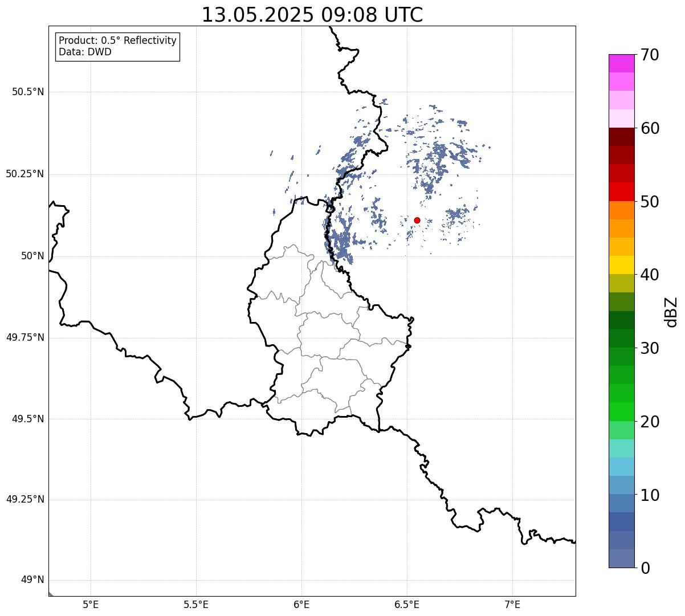This screenshot has width=685, height=616.
Task: Click the dBZ colorbar axis label
Action: click(x=671, y=311)
